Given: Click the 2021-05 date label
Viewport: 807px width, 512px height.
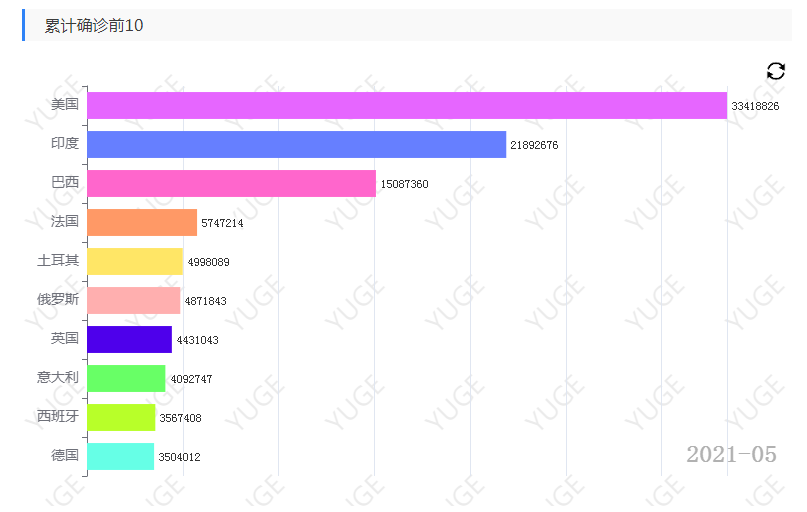Looking at the screenshot, I should [x=731, y=454].
